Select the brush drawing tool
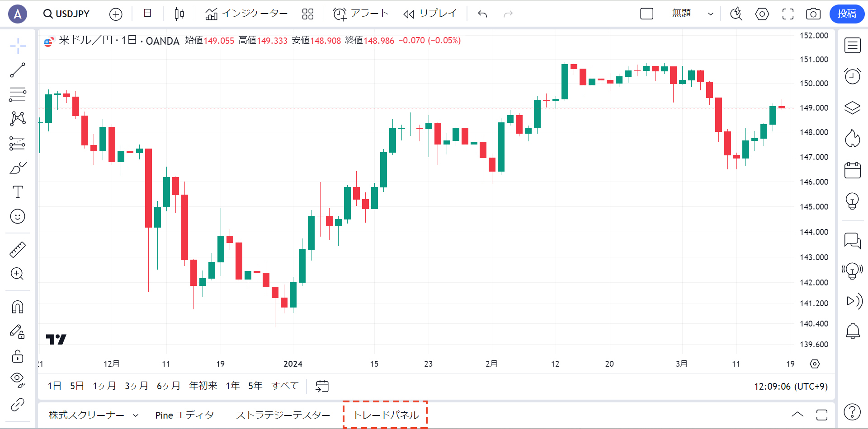The width and height of the screenshot is (868, 429). [x=18, y=168]
